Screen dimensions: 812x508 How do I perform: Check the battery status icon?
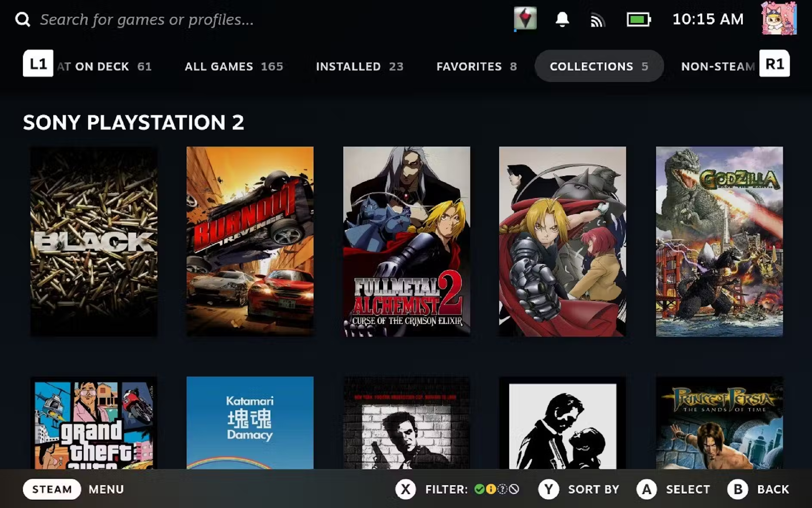click(638, 20)
